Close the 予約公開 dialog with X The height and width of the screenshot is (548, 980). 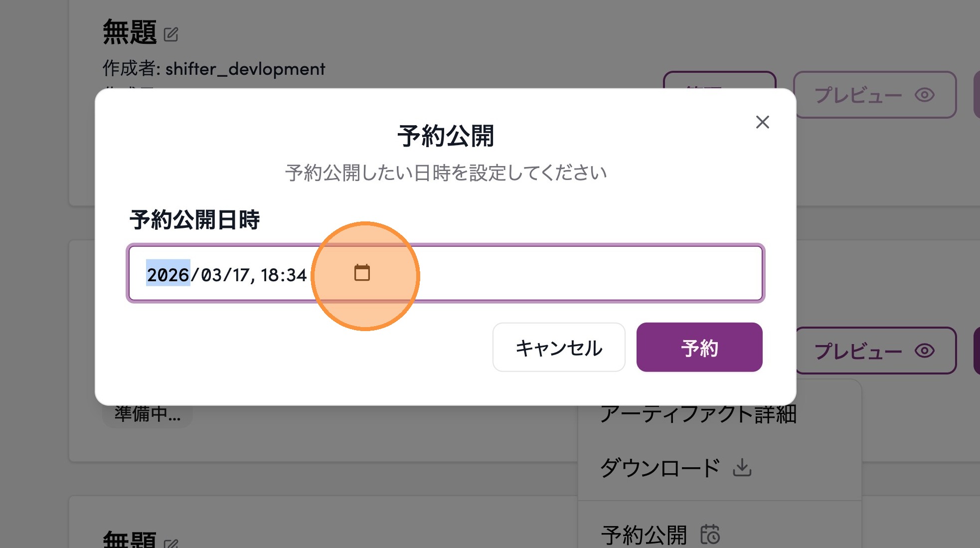pyautogui.click(x=762, y=122)
